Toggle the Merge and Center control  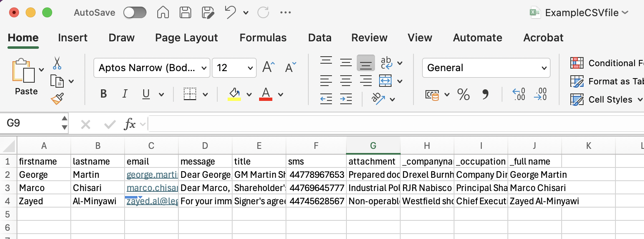click(x=386, y=81)
